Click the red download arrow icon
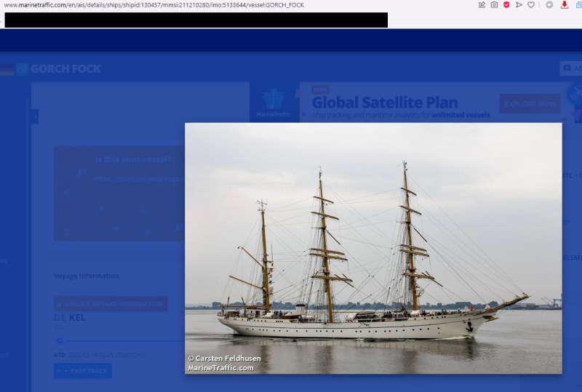The width and height of the screenshot is (582, 392). tap(564, 5)
